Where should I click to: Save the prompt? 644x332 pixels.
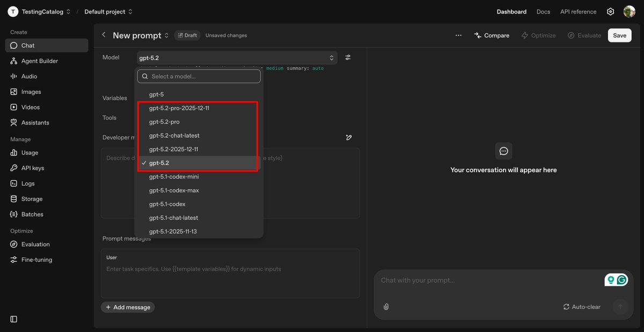[620, 35]
